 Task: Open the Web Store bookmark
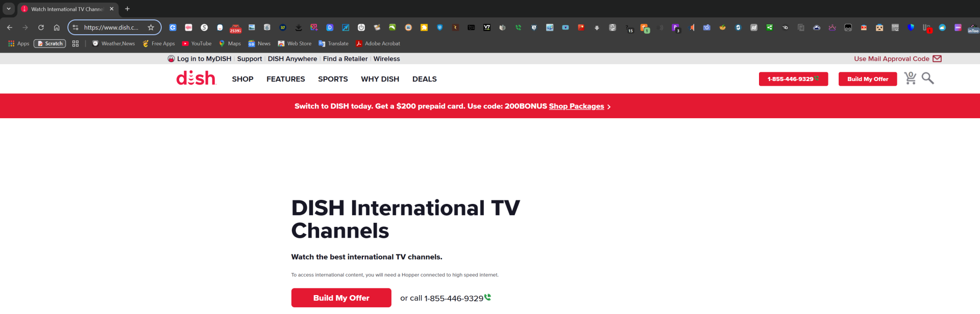point(295,43)
